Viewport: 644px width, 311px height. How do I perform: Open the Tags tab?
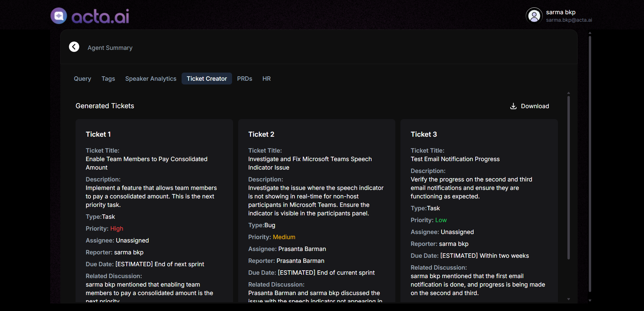coord(108,78)
